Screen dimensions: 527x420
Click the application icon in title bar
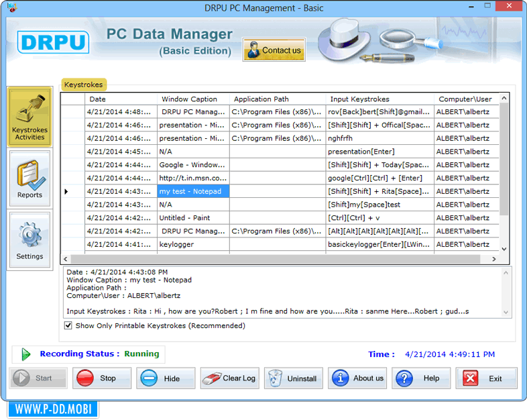coord(12,7)
